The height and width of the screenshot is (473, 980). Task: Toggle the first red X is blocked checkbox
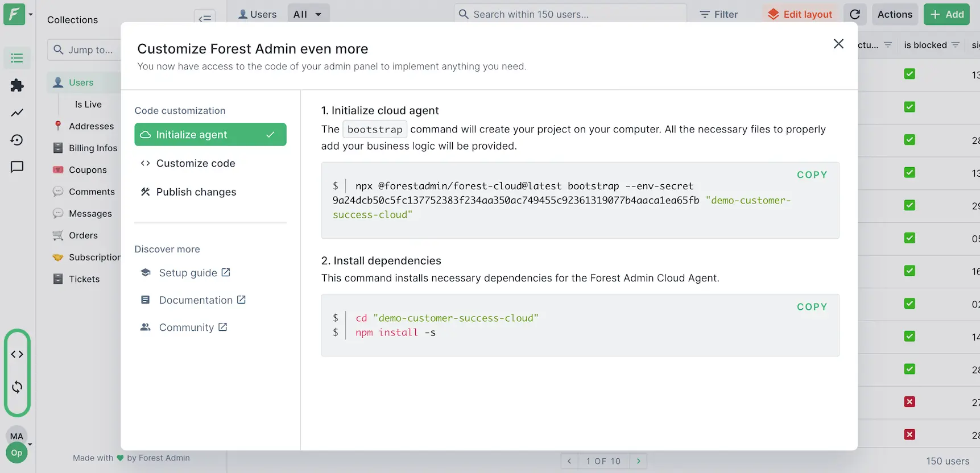[x=909, y=402]
